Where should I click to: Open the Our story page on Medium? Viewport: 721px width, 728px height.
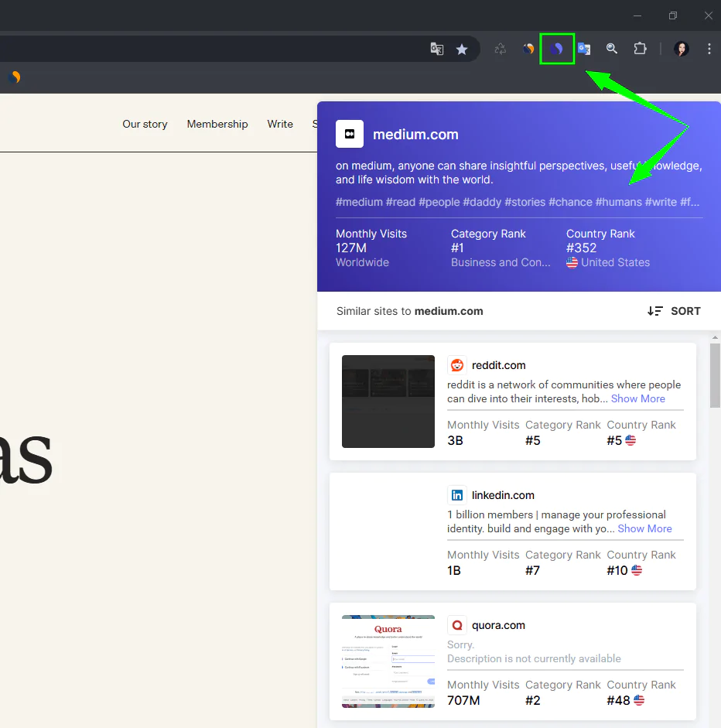coord(145,124)
